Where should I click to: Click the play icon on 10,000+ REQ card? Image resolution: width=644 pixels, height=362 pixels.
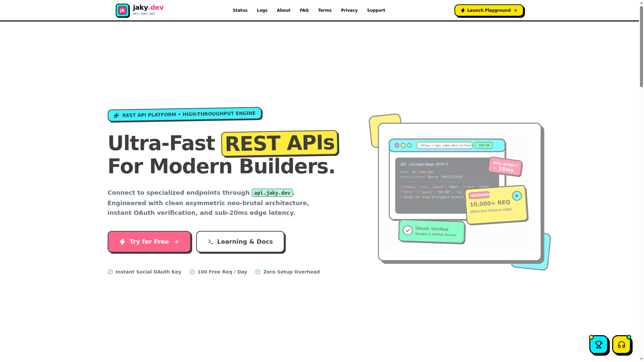point(517,196)
